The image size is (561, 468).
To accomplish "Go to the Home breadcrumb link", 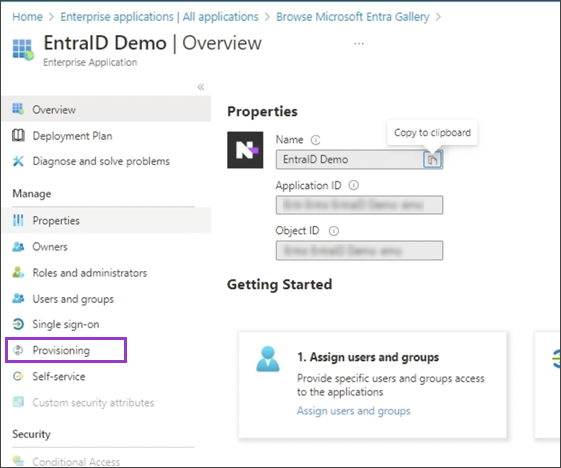I will coord(28,17).
